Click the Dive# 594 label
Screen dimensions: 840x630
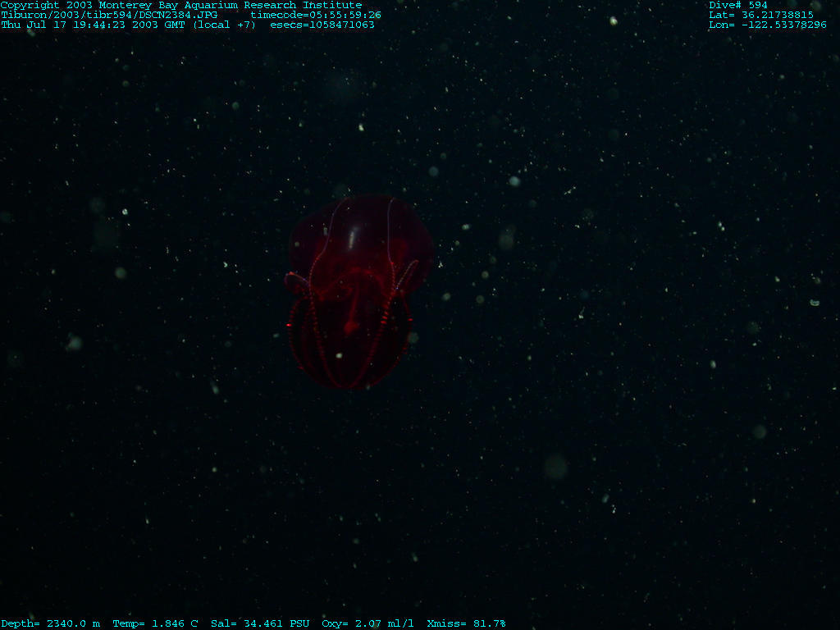coord(738,5)
